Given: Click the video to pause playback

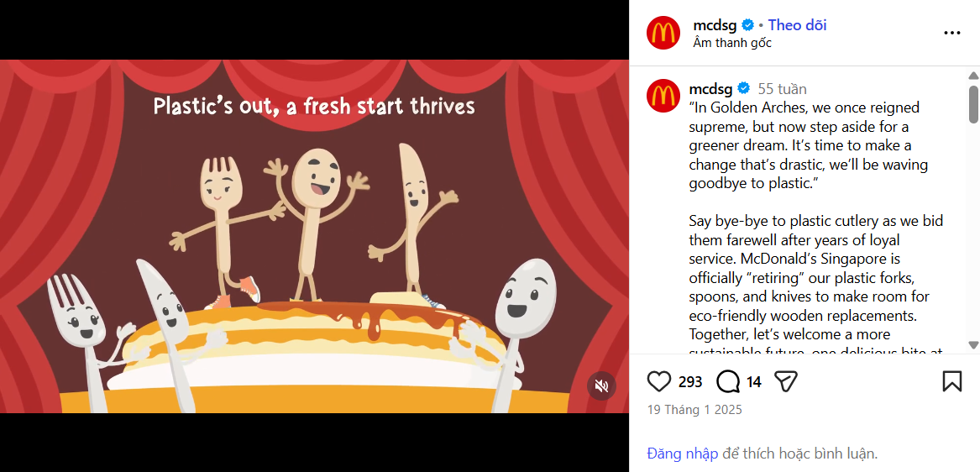Looking at the screenshot, I should pos(314,236).
